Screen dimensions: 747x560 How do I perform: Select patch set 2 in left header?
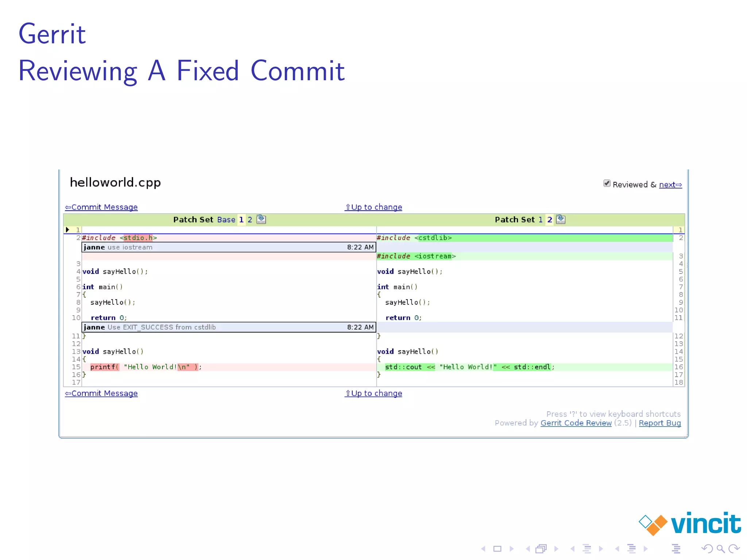point(250,219)
